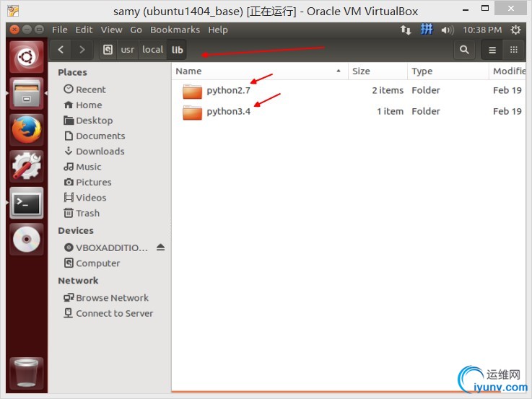Open the search magnifier in toolbar
532x399 pixels.
click(x=464, y=50)
